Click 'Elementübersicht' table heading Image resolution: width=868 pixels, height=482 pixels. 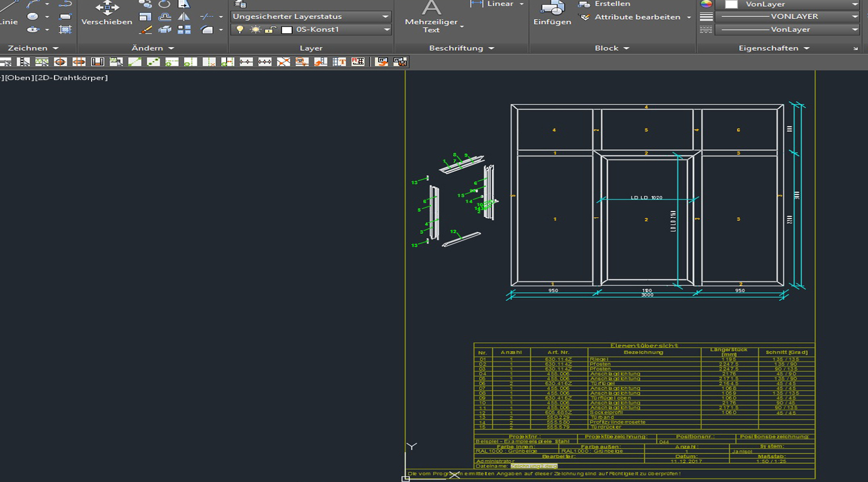coord(644,346)
